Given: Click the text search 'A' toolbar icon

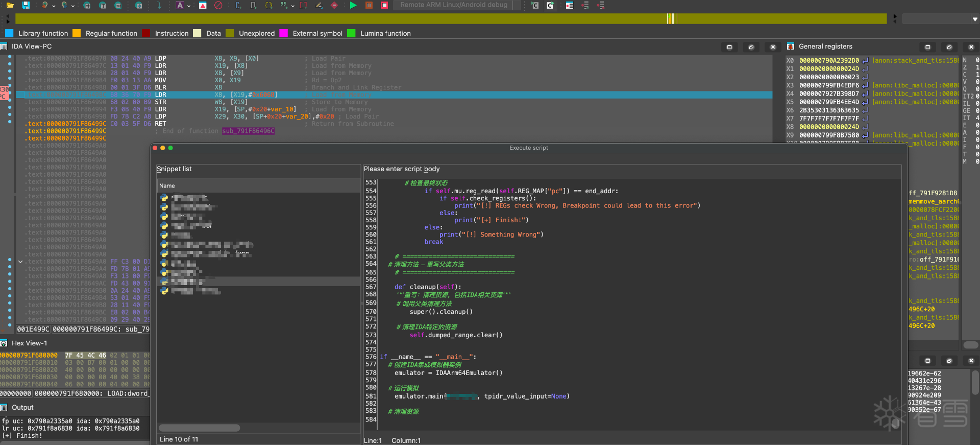Looking at the screenshot, I should tap(180, 5).
